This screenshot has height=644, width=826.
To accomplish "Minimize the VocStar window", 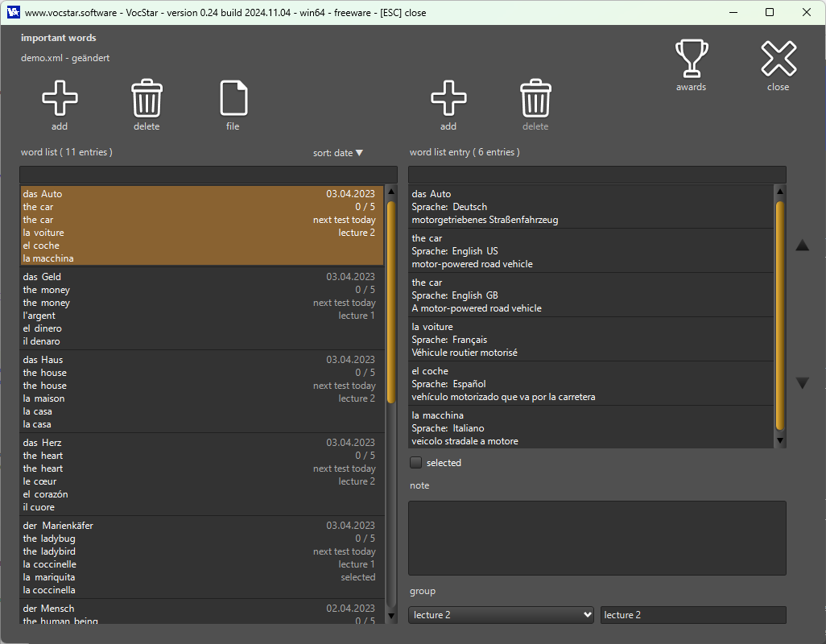I will (x=733, y=12).
